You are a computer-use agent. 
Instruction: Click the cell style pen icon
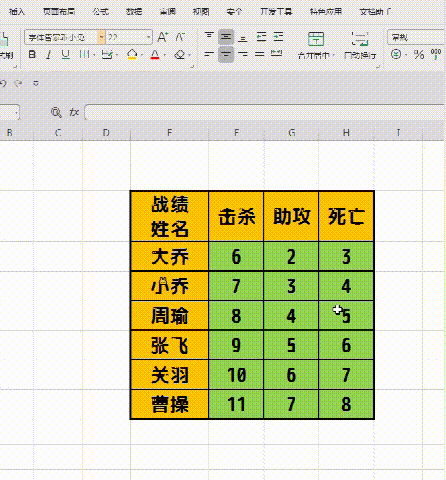click(x=107, y=54)
